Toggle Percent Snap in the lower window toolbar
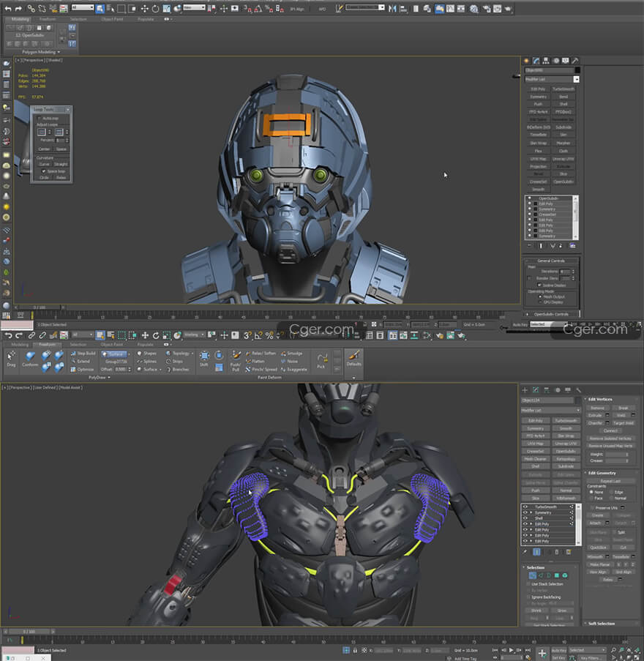The image size is (644, 661). tap(269, 335)
